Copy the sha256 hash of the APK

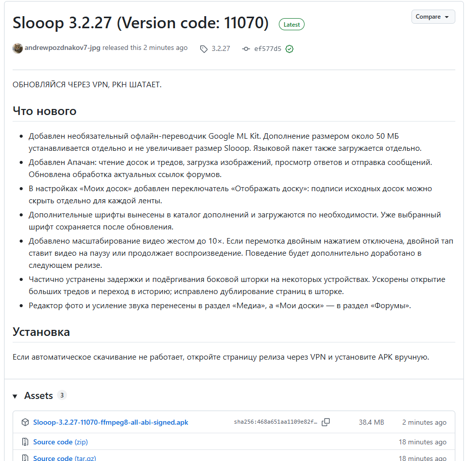(326, 422)
